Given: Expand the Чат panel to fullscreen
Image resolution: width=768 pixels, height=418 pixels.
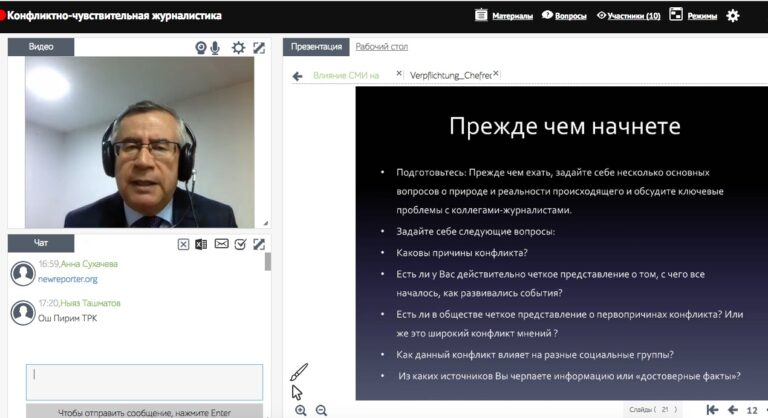Looking at the screenshot, I should (259, 244).
